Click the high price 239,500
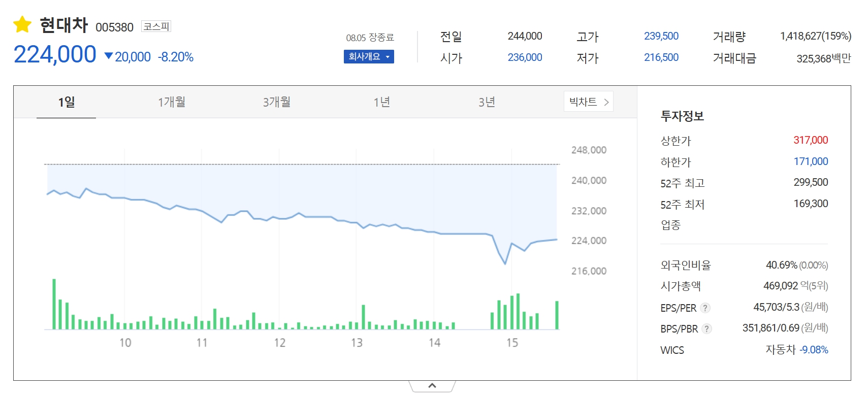This screenshot has height=396, width=868. tap(661, 36)
